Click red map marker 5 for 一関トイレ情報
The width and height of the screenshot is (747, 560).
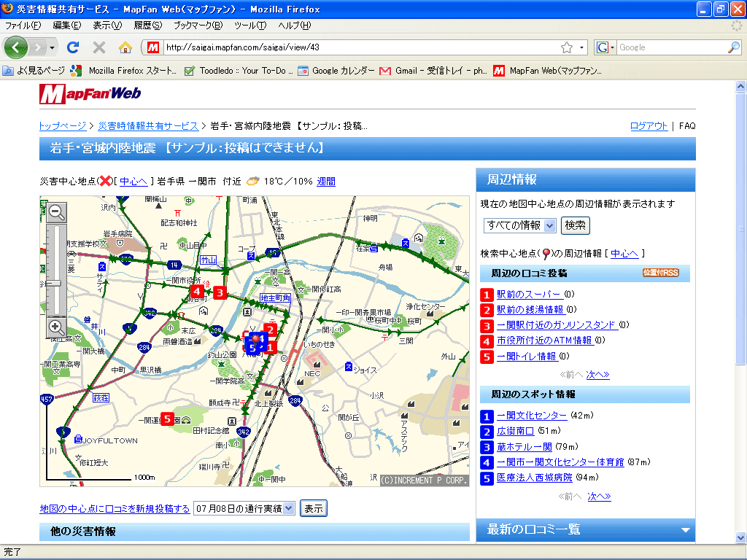[x=167, y=419]
